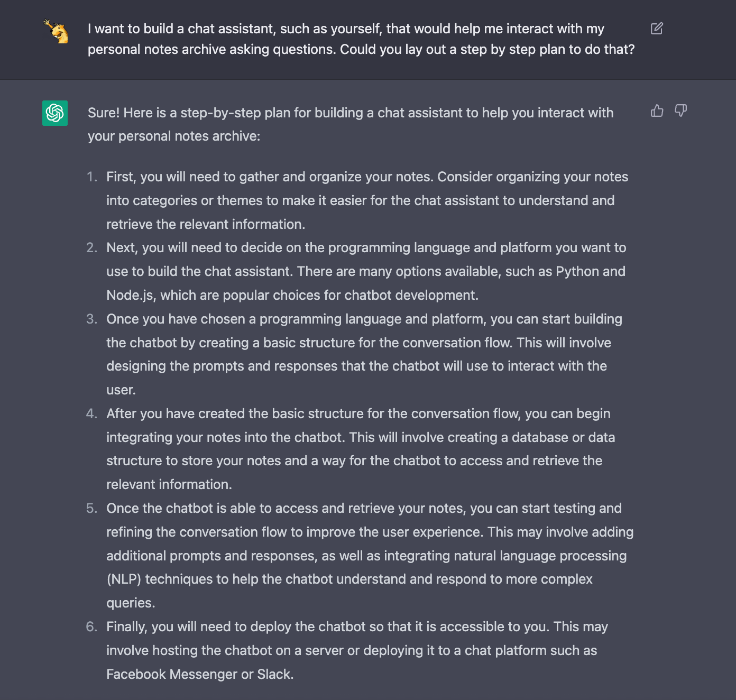This screenshot has width=736, height=700.
Task: Click the '(NLP)' text in step five
Action: pos(124,579)
